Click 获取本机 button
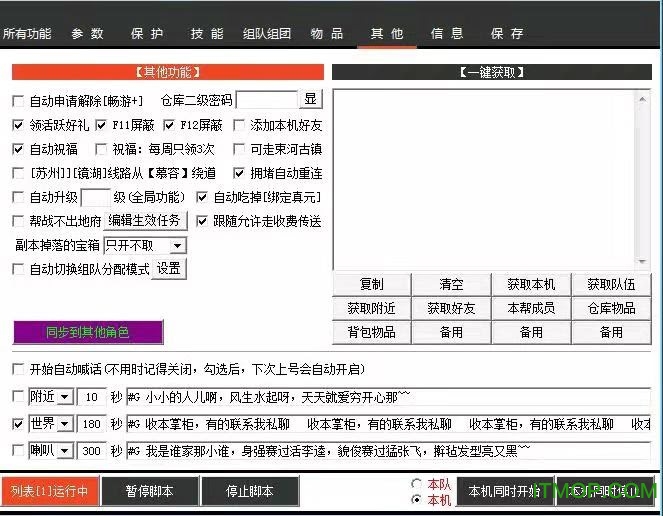663x516 pixels. pos(531,284)
